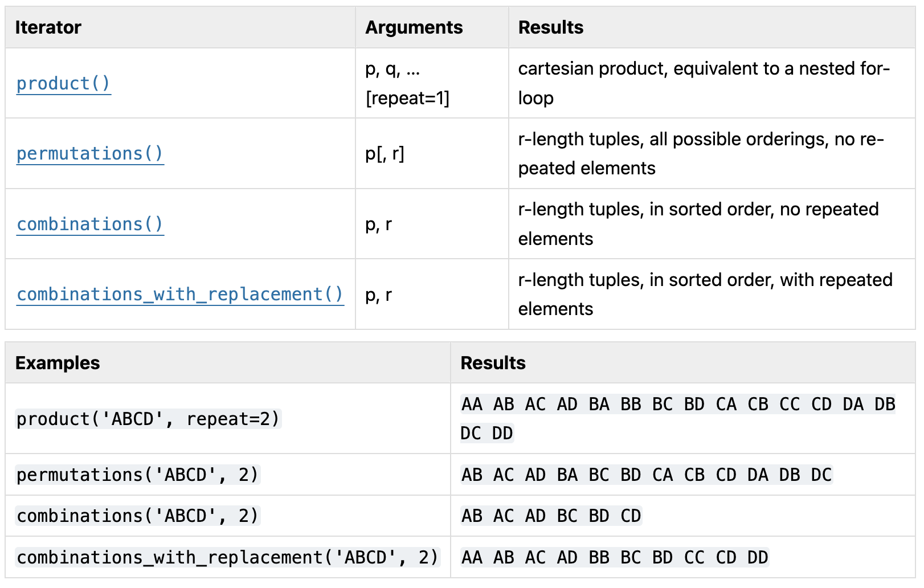This screenshot has width=924, height=588.
Task: Click the Arguments column header
Action: pos(414,27)
